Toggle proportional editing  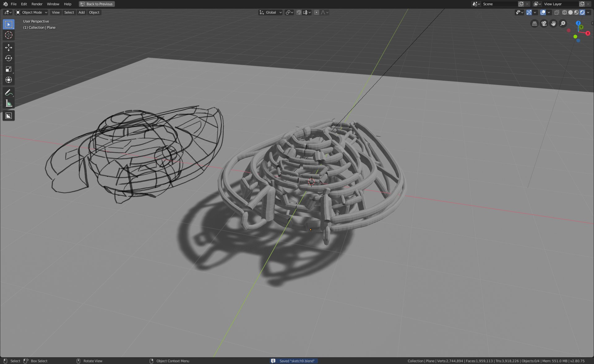pyautogui.click(x=316, y=12)
